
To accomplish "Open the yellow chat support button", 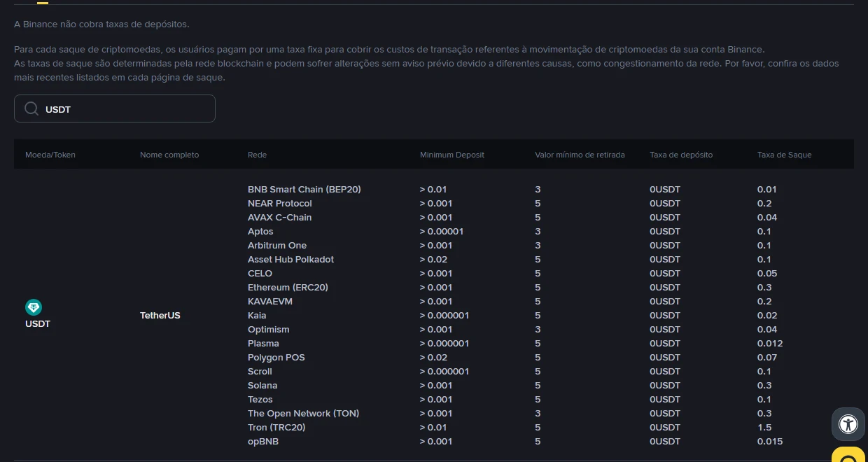I will [x=850, y=455].
